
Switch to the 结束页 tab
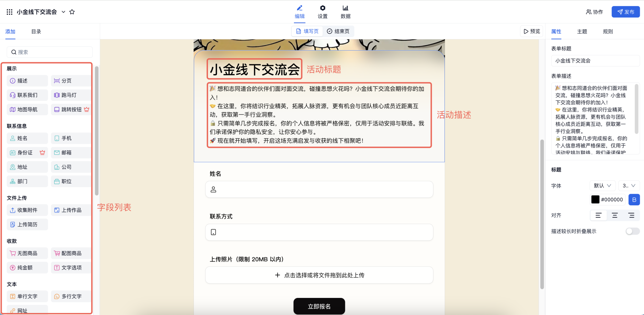tap(338, 31)
